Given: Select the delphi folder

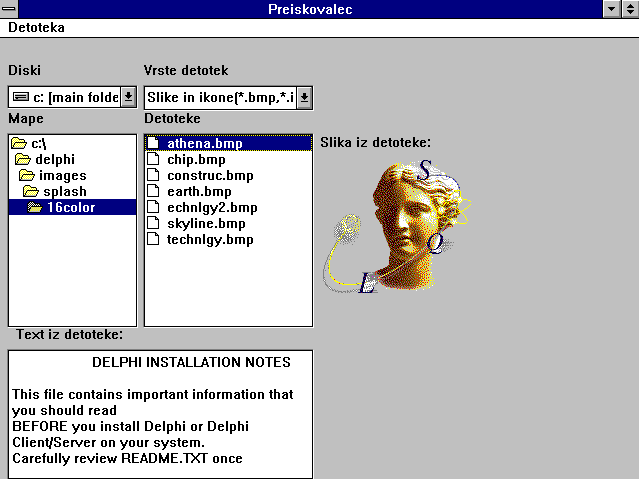Looking at the screenshot, I should (73, 159).
